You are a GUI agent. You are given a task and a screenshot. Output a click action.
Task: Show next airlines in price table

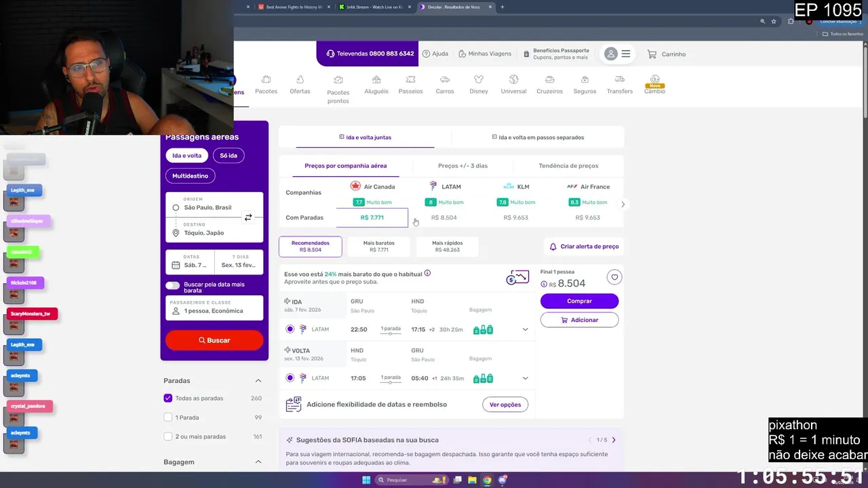point(623,204)
